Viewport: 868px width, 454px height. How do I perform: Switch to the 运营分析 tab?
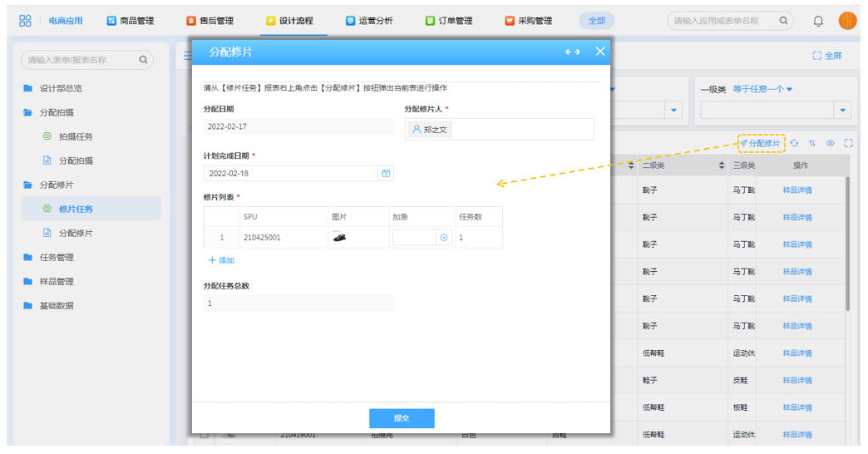coord(369,21)
